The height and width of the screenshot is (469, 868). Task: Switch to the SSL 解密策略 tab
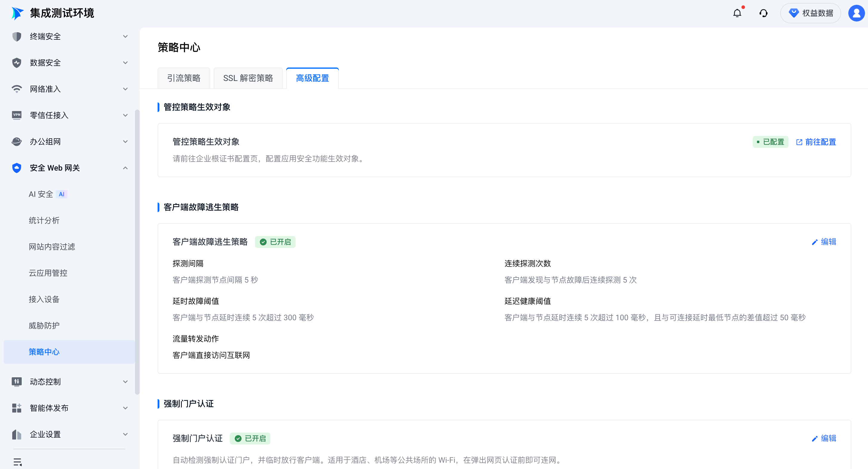pyautogui.click(x=248, y=78)
